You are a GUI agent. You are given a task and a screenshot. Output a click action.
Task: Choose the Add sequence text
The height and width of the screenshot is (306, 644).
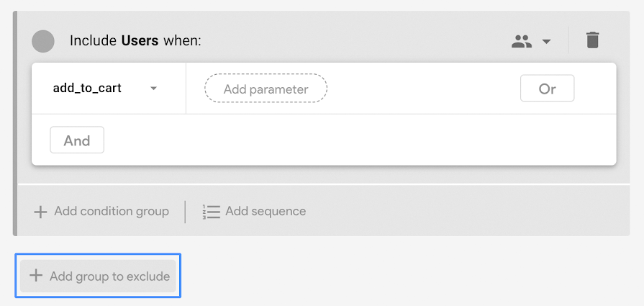click(266, 212)
